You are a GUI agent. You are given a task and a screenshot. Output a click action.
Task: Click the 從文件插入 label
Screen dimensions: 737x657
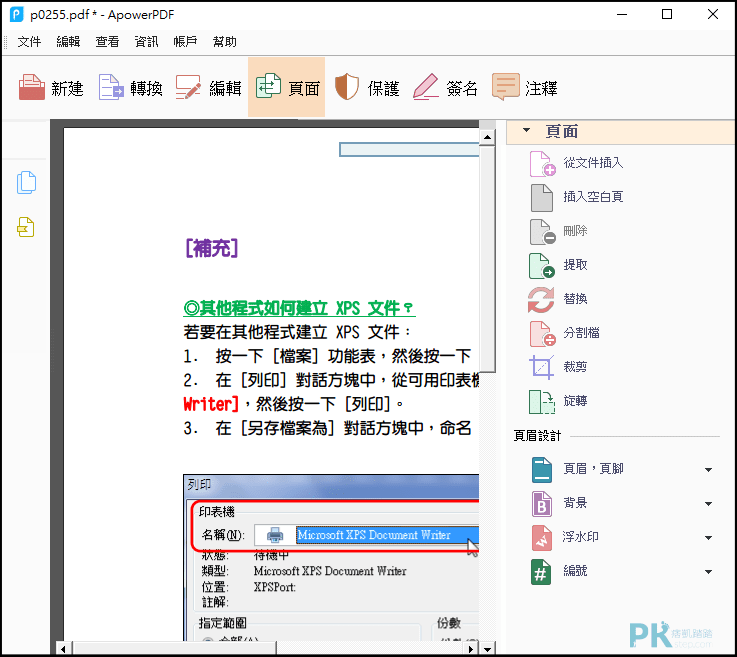tap(593, 163)
